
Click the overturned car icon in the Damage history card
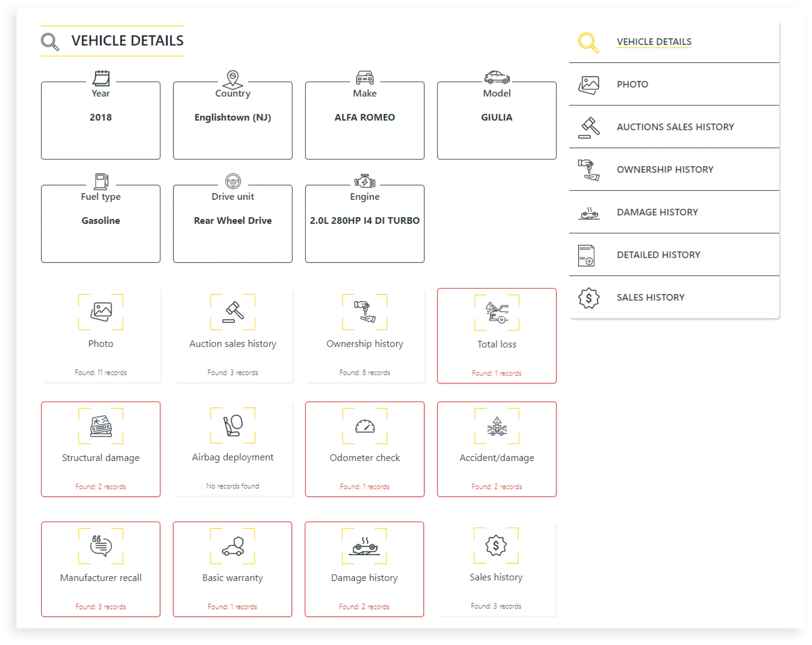tap(364, 546)
